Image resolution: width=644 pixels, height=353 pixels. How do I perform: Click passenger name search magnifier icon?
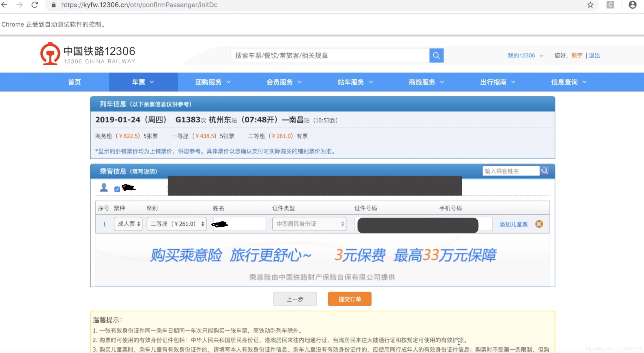click(545, 171)
